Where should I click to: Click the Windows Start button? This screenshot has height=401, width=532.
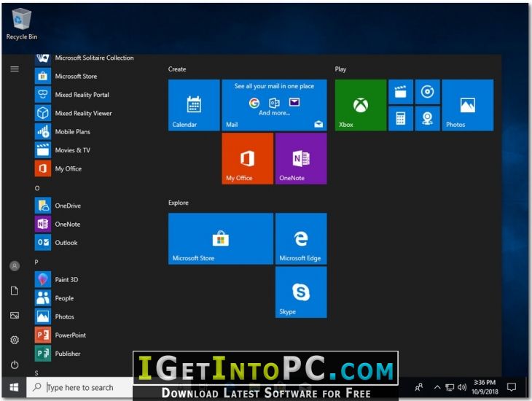click(x=14, y=387)
